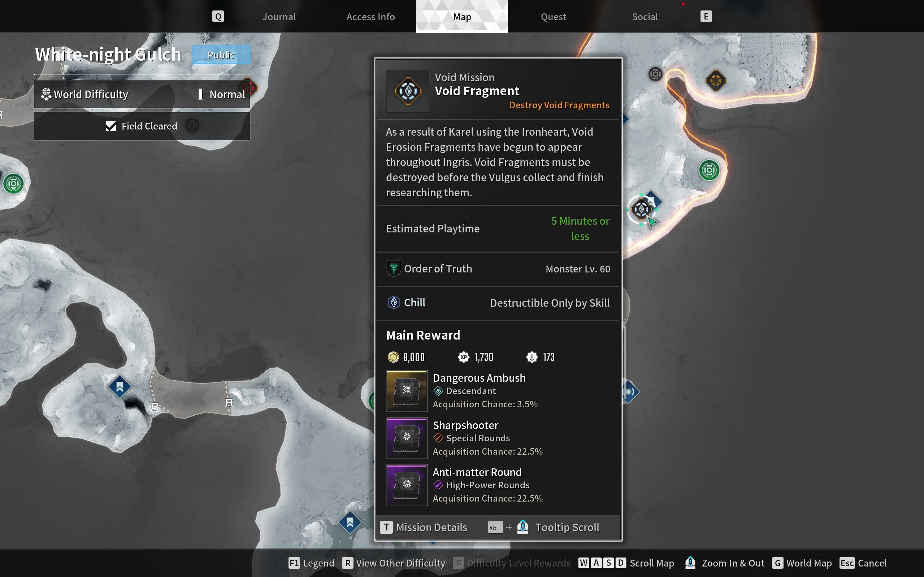Switch to Normal World Difficulty
The width and height of the screenshot is (924, 577).
tap(226, 94)
